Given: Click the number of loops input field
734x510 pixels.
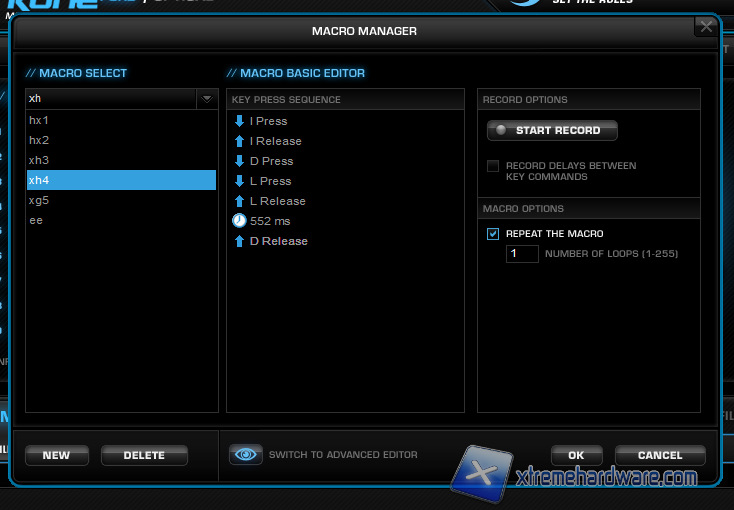Looking at the screenshot, I should coord(522,254).
